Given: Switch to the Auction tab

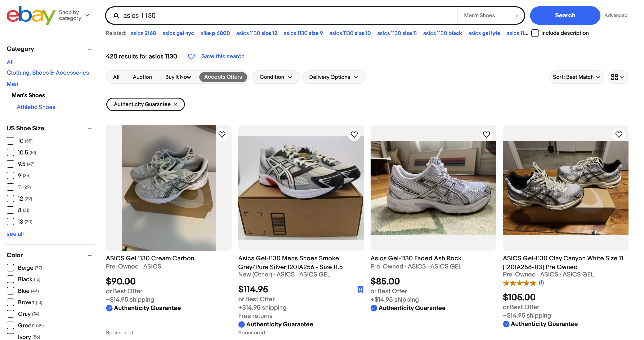Looking at the screenshot, I should 142,77.
